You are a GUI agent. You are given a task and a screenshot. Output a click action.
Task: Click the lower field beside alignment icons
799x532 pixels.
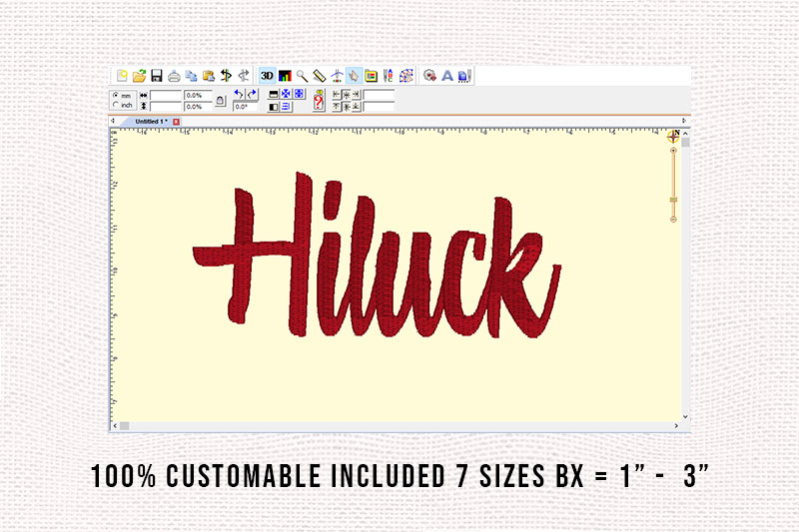tap(379, 107)
